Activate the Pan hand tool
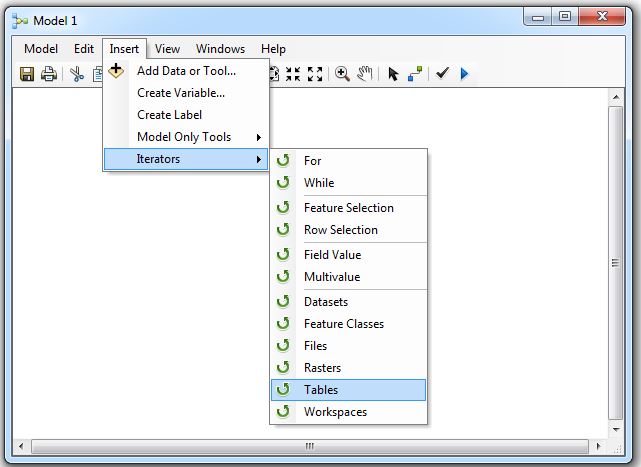 tap(365, 74)
